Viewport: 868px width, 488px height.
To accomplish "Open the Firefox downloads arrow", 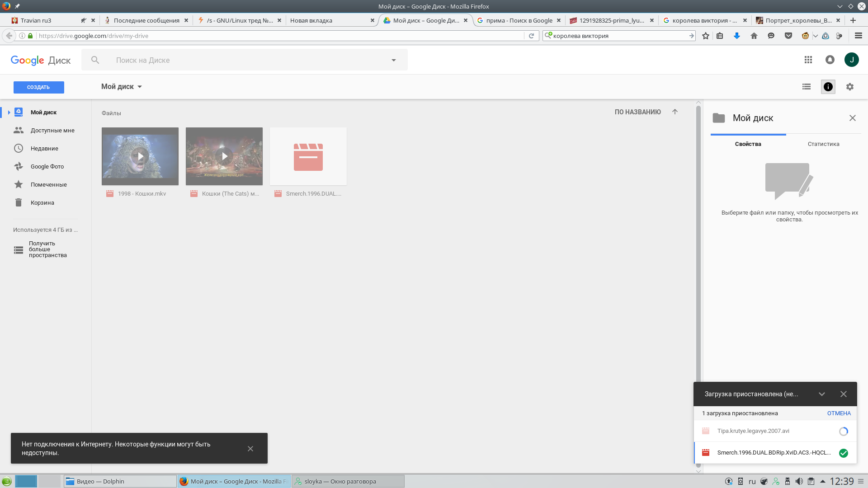I will pyautogui.click(x=737, y=36).
